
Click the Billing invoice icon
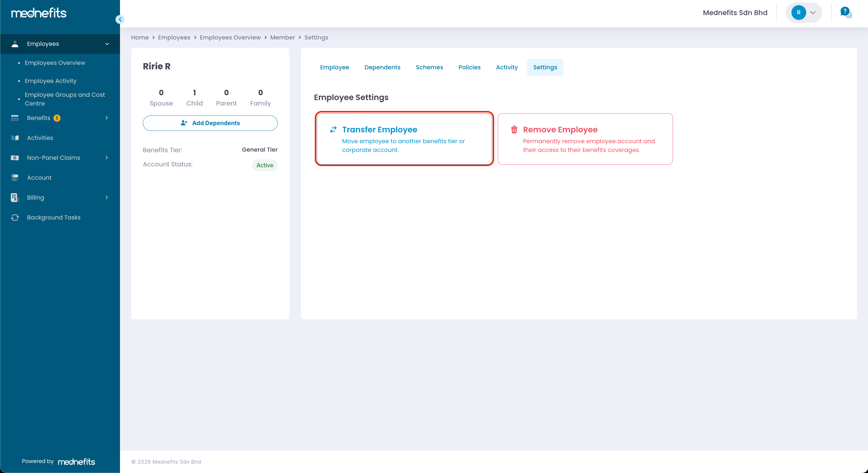(14, 197)
